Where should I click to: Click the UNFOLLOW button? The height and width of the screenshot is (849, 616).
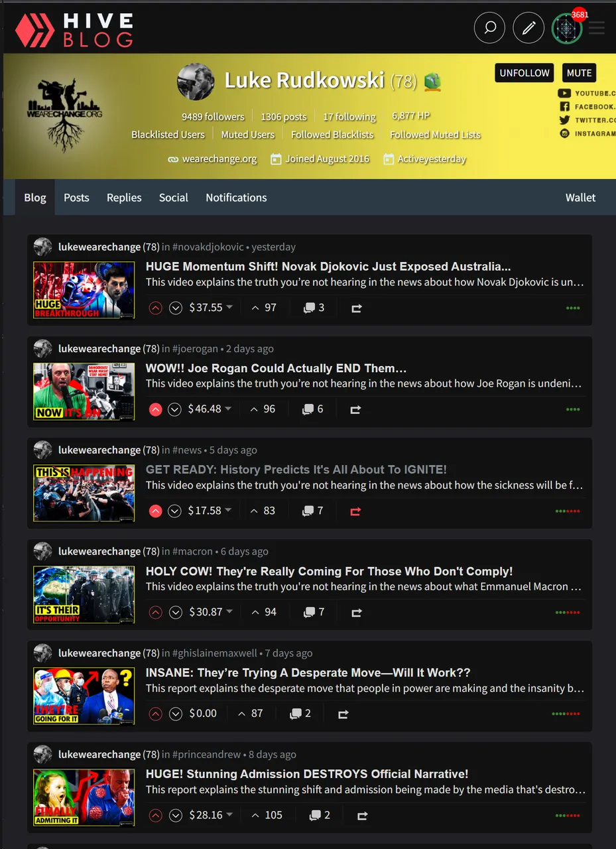pos(524,73)
